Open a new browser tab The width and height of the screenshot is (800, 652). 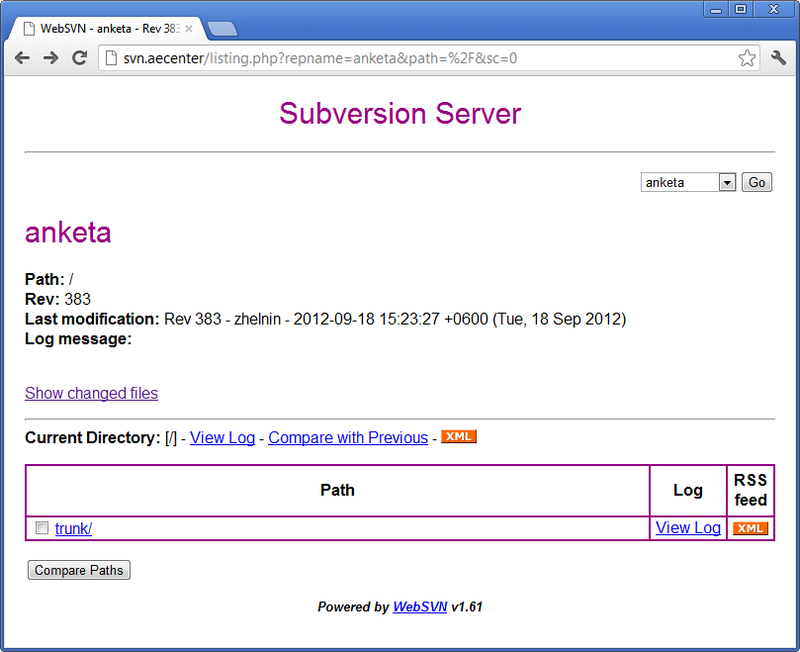(x=222, y=28)
